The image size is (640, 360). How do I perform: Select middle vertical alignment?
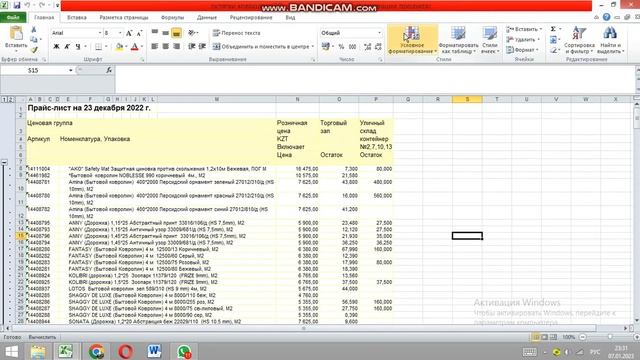pyautogui.click(x=165, y=33)
